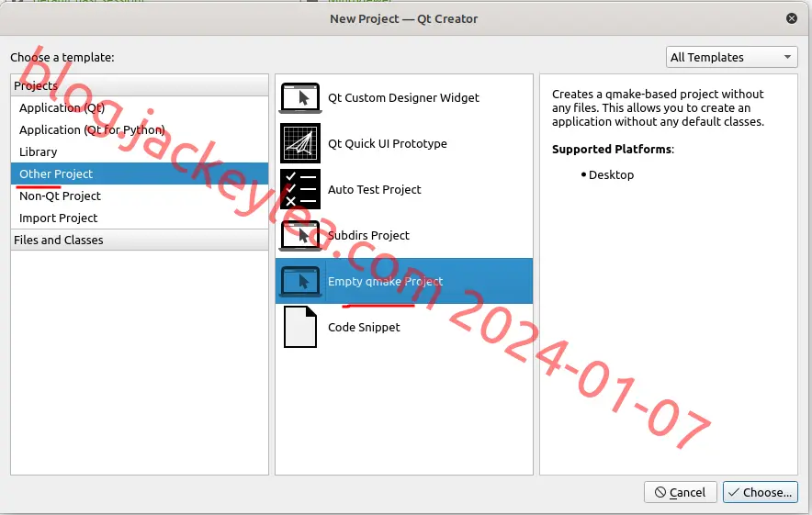Click the Files and Classes header
The image size is (812, 515).
pyautogui.click(x=140, y=241)
